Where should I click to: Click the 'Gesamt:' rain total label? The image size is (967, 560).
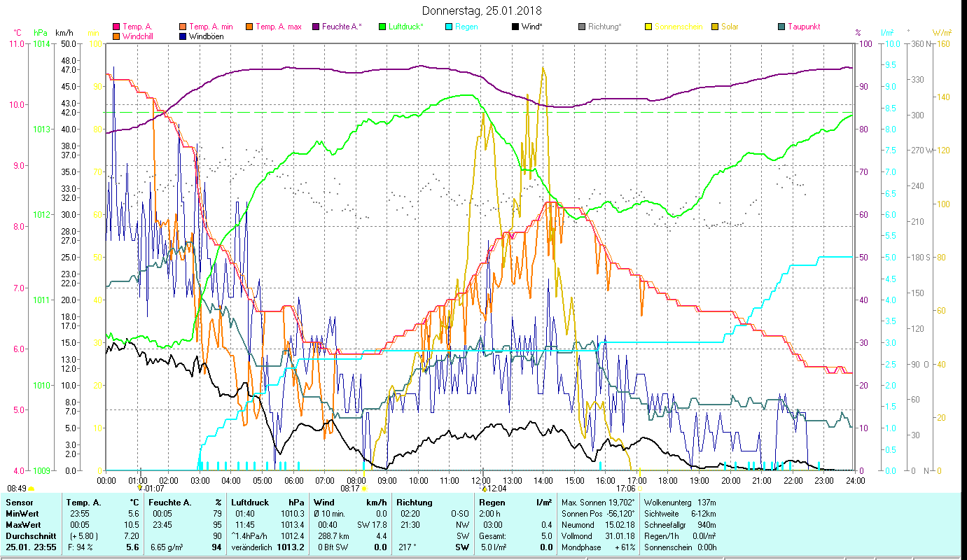[493, 536]
